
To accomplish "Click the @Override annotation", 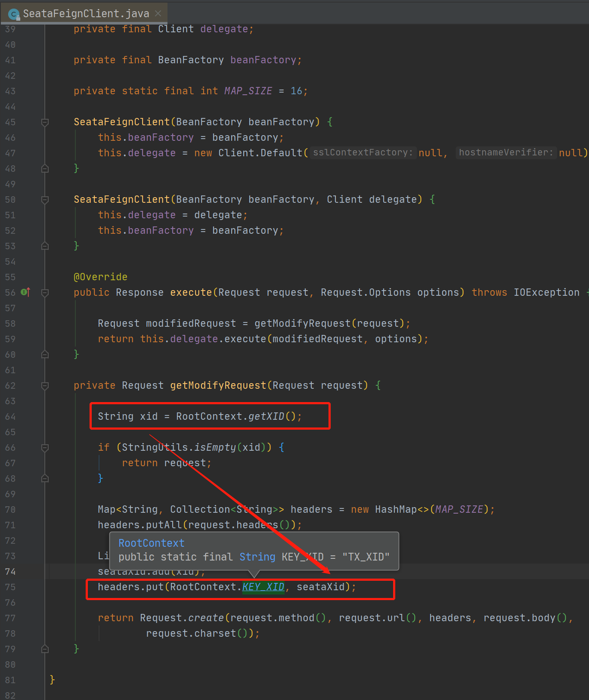I will click(100, 277).
